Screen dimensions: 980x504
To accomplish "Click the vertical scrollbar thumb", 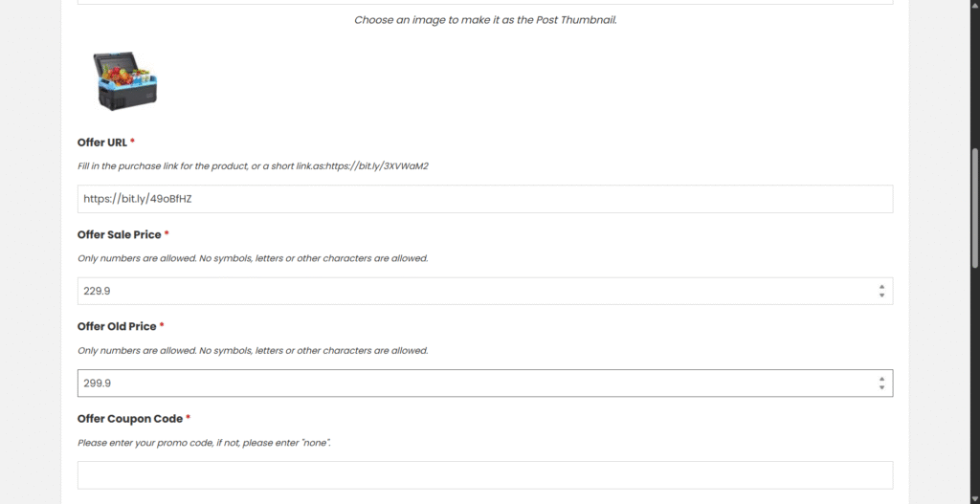I will click(x=975, y=207).
